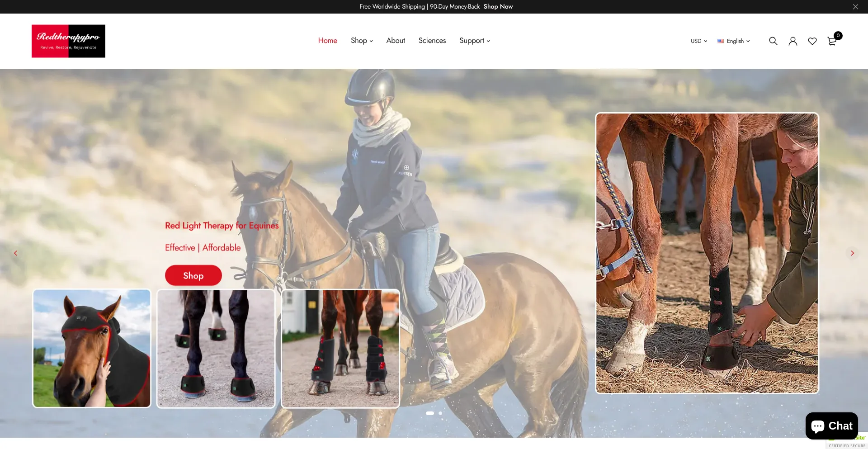
Task: Open the search magnifier icon
Action: (773, 41)
